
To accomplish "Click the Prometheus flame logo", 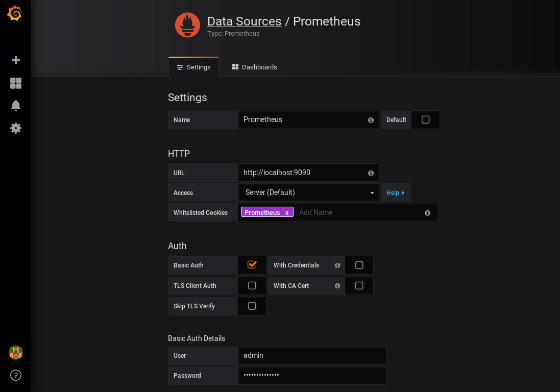I will (x=187, y=25).
